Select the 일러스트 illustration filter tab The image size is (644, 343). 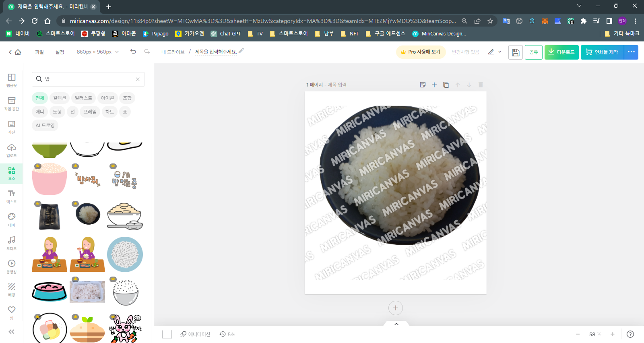83,98
